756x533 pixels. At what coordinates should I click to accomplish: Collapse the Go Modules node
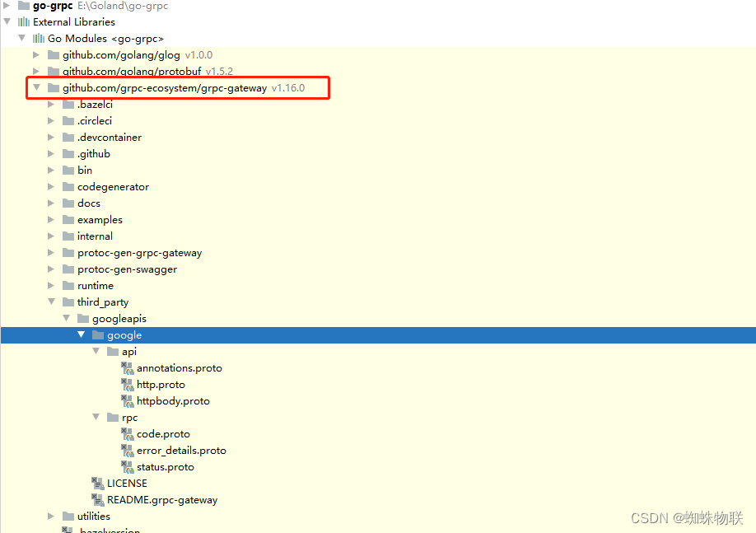(x=22, y=38)
